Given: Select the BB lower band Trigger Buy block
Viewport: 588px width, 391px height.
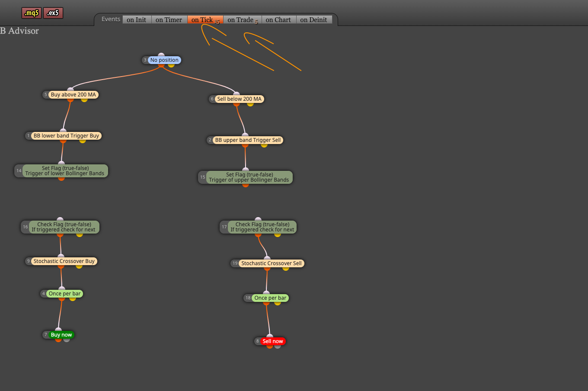Looking at the screenshot, I should click(66, 136).
